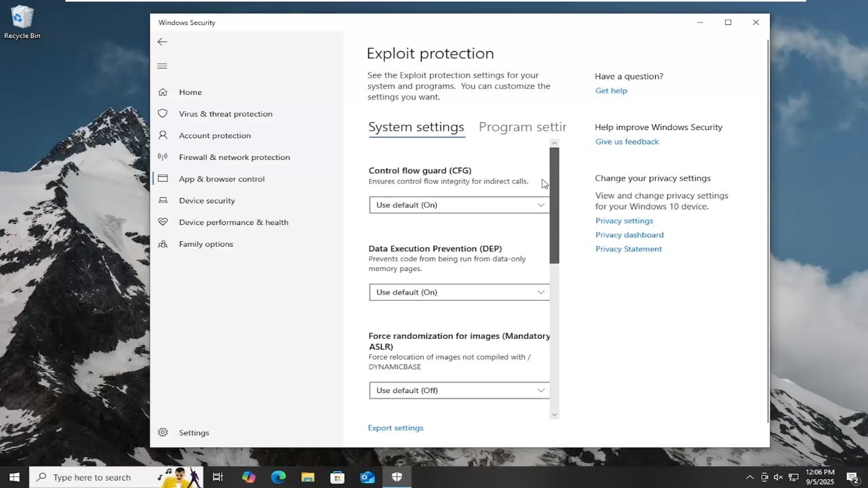Open Microsoft Edge from the taskbar
868x488 pixels.
pos(278,477)
